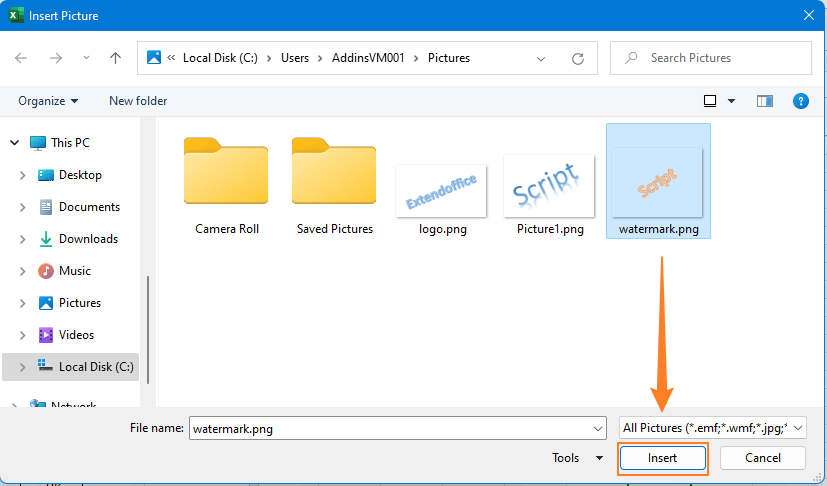Click the change view layout icon
This screenshot has width=827, height=486.
click(710, 101)
